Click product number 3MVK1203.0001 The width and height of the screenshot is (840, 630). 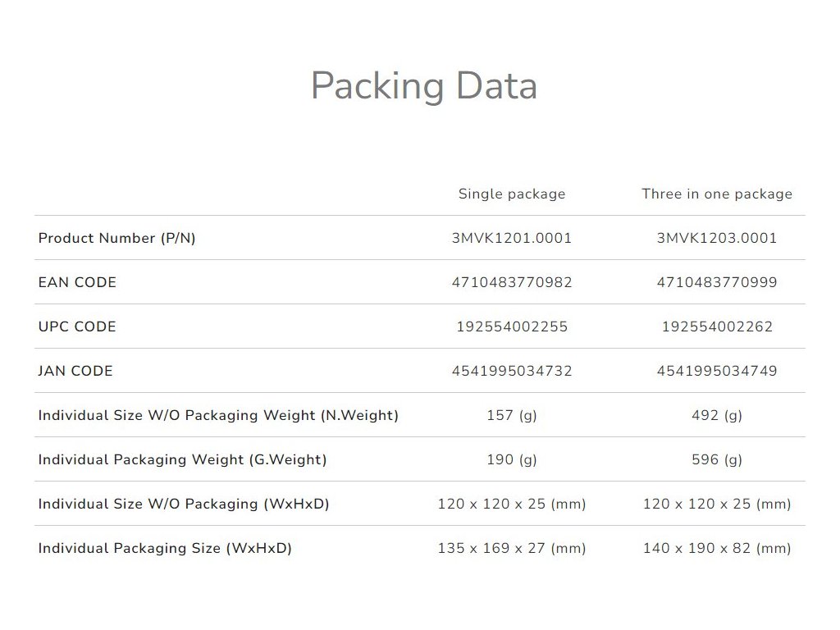(717, 239)
